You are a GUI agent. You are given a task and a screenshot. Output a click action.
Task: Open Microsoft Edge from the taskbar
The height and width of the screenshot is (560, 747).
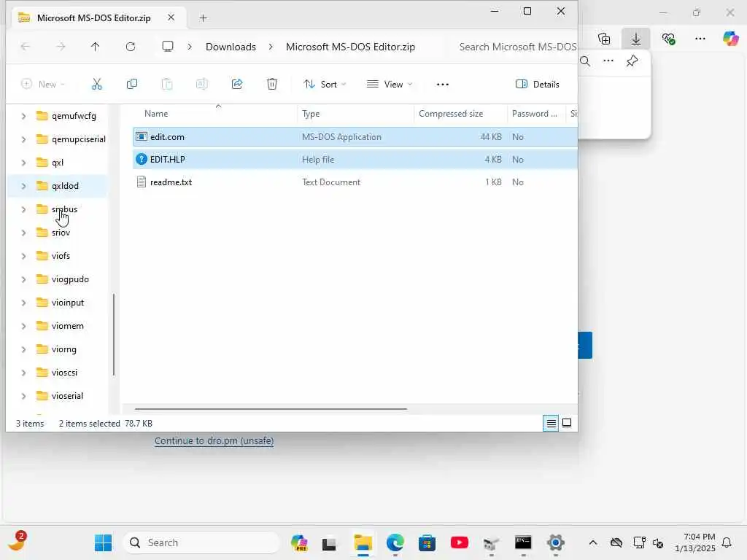coord(395,542)
